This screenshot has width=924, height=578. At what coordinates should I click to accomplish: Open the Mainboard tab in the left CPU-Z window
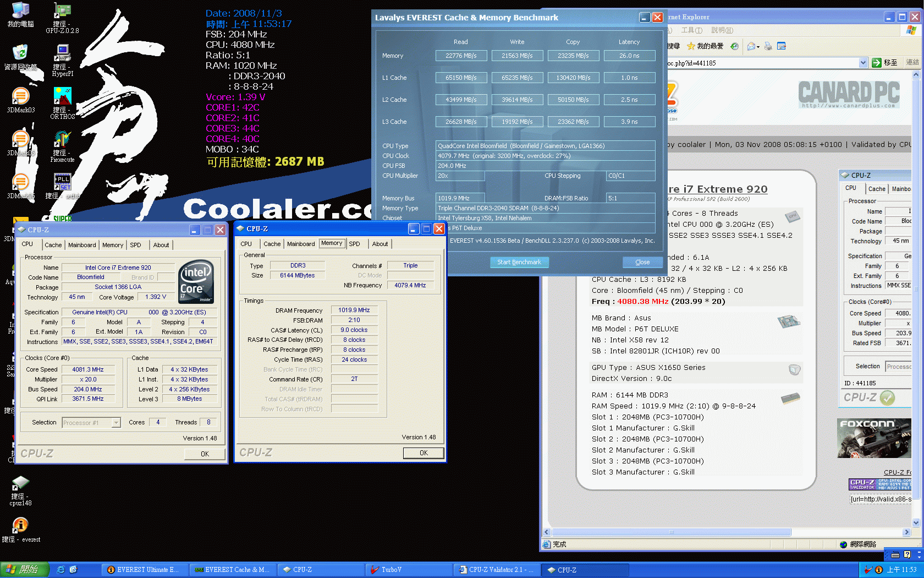point(82,245)
